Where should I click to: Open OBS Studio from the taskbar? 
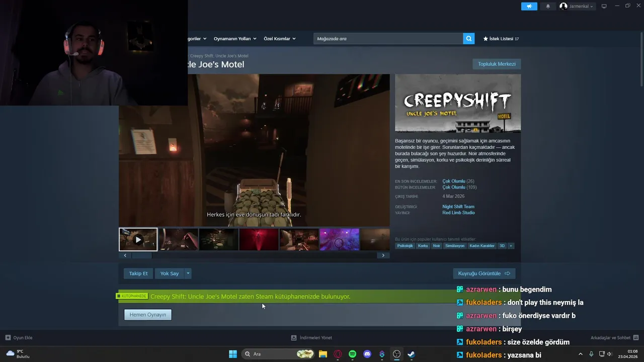pyautogui.click(x=396, y=354)
